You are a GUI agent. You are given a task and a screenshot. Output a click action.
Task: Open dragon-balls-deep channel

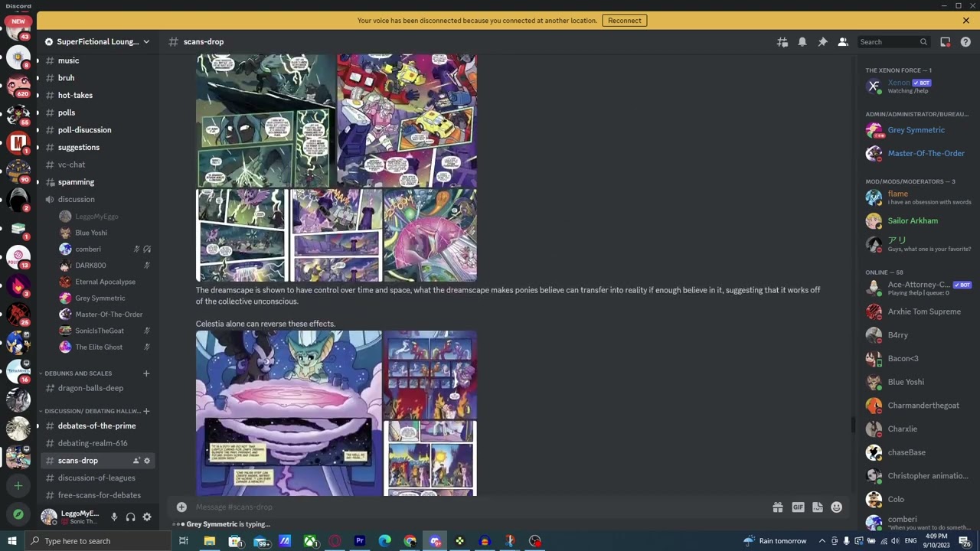click(x=97, y=388)
